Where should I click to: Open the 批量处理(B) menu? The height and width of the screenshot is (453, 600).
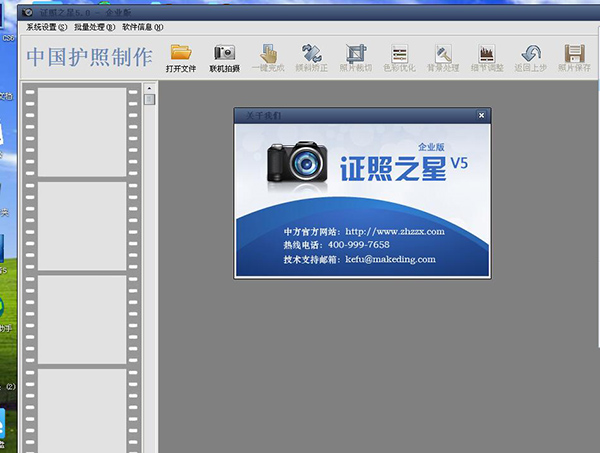(95, 27)
